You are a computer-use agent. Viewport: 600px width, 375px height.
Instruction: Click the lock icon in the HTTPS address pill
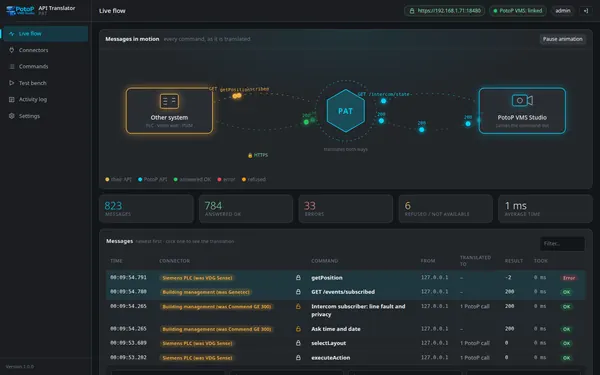point(412,11)
